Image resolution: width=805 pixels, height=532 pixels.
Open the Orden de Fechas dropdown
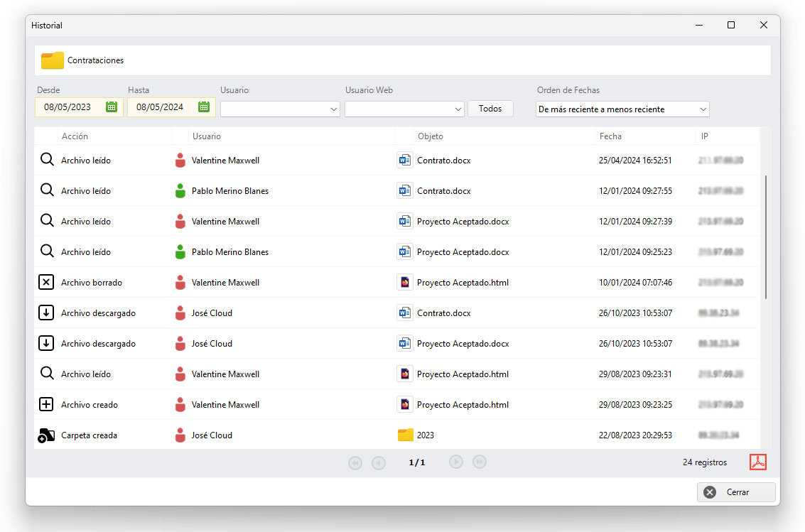point(622,109)
